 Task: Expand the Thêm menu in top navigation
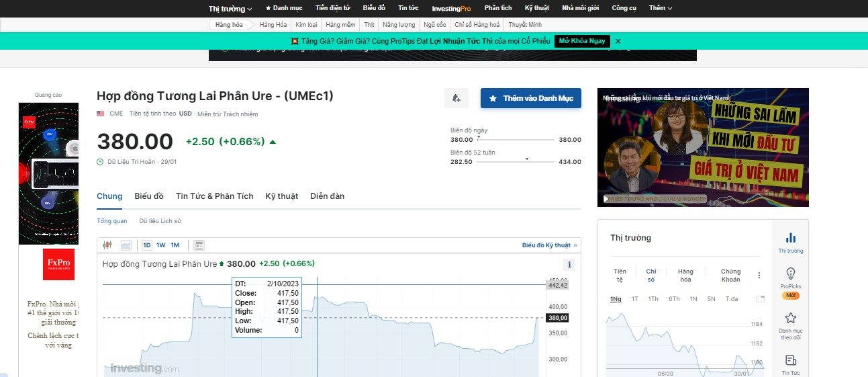coord(661,8)
